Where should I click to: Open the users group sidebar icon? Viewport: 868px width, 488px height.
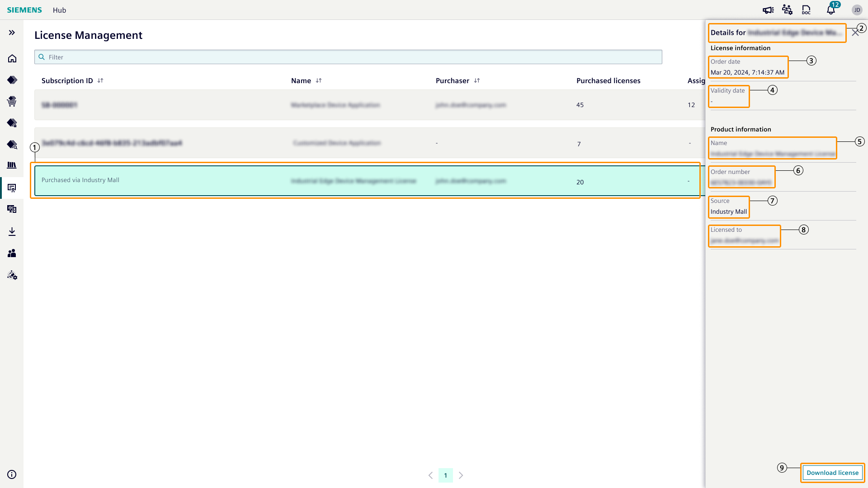tap(12, 253)
